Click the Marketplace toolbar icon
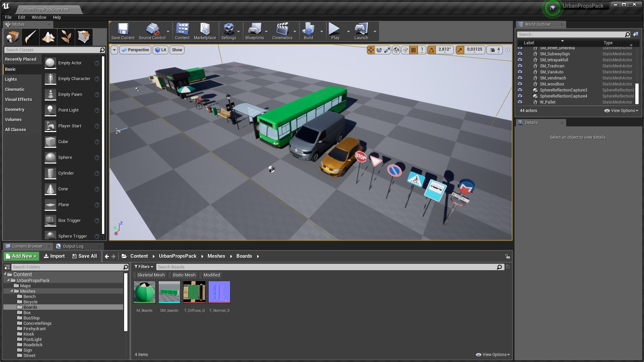 pos(205,31)
